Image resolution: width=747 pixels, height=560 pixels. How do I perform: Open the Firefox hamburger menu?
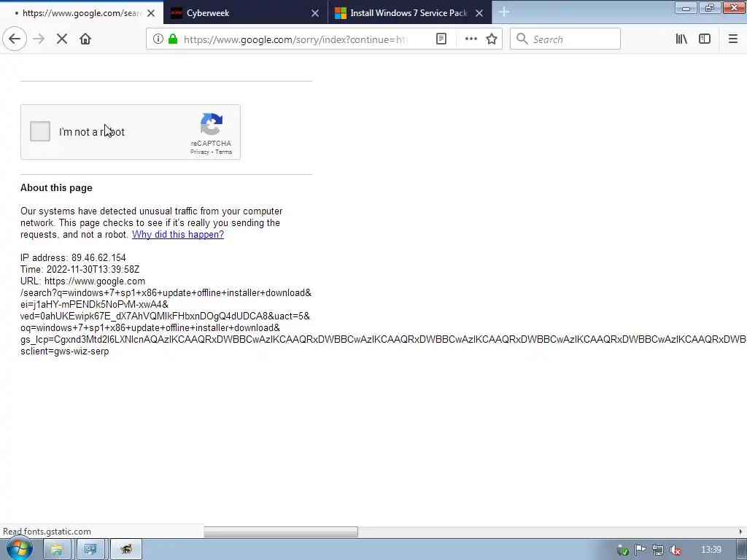[x=732, y=39]
